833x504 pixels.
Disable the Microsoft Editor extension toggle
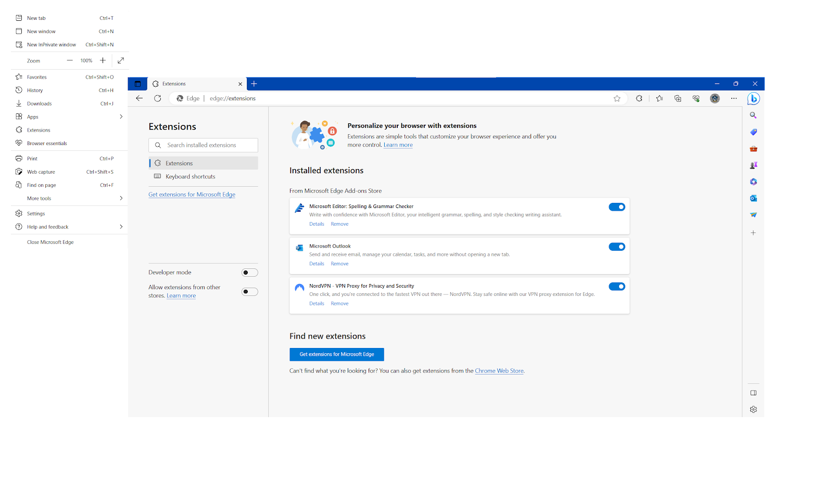click(617, 207)
